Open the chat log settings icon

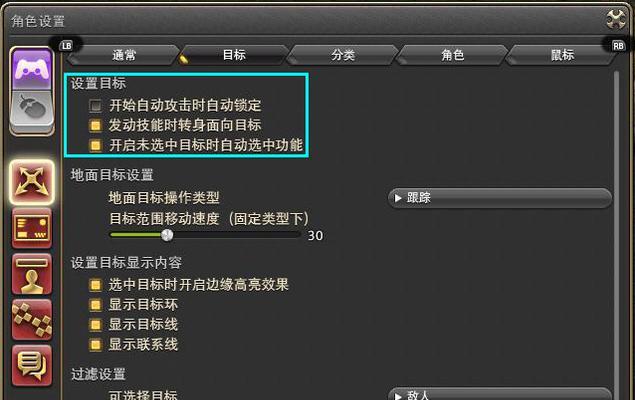coord(32,366)
